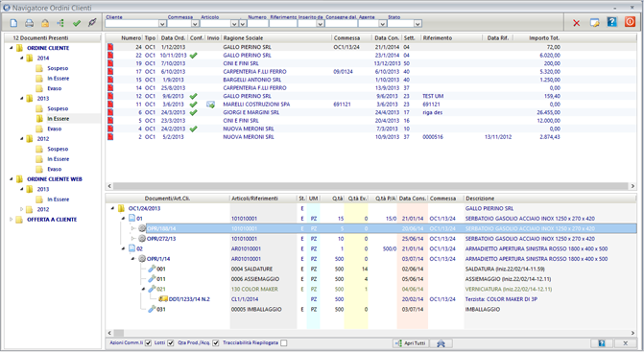The width and height of the screenshot is (644, 352).
Task: Toggle the Lotti checkbox
Action: tap(171, 343)
